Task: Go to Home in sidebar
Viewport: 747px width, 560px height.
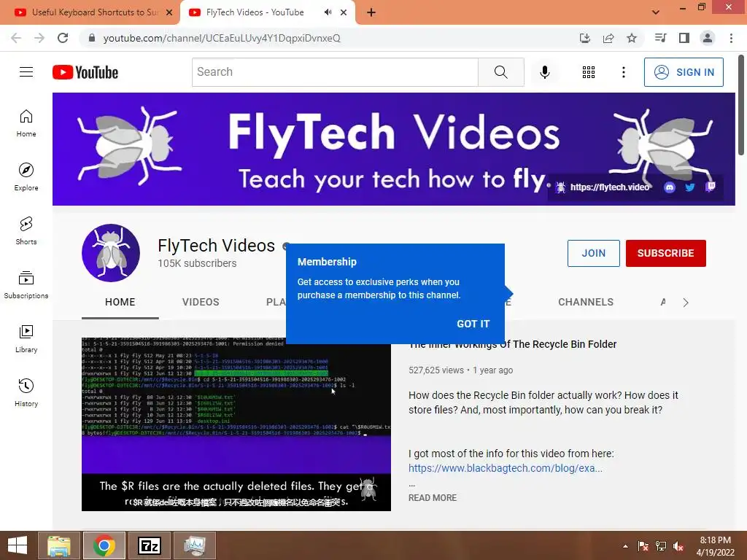Action: click(26, 123)
